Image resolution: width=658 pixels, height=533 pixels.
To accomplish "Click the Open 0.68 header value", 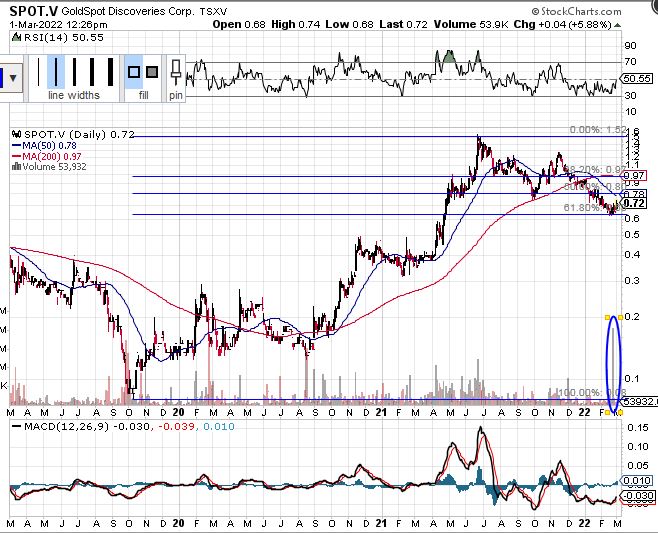I will click(x=239, y=24).
